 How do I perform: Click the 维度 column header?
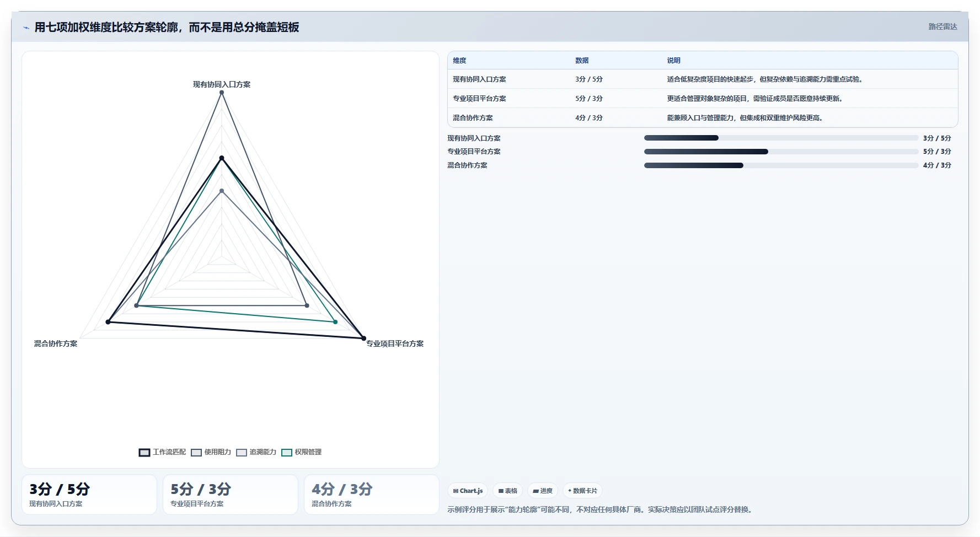459,61
